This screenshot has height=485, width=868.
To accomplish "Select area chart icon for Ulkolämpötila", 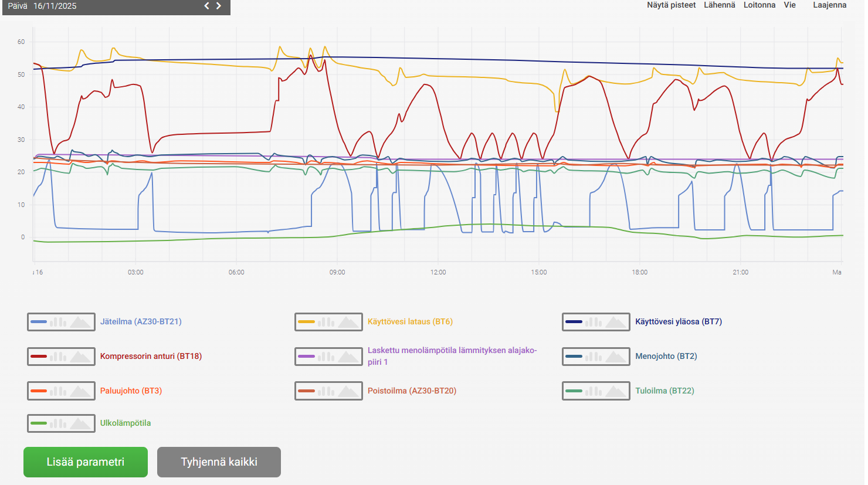I will tap(80, 423).
